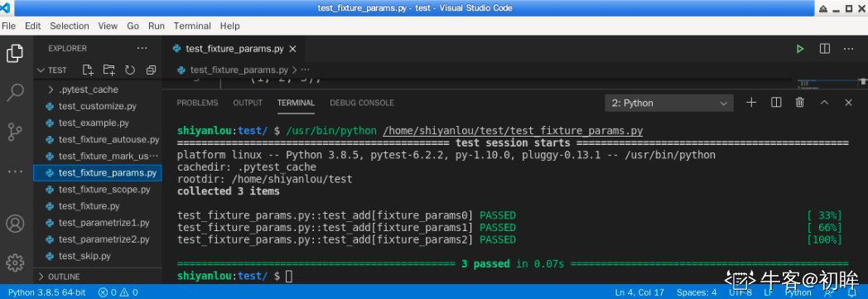Split the terminal pane
The image size is (868, 299).
point(776,103)
